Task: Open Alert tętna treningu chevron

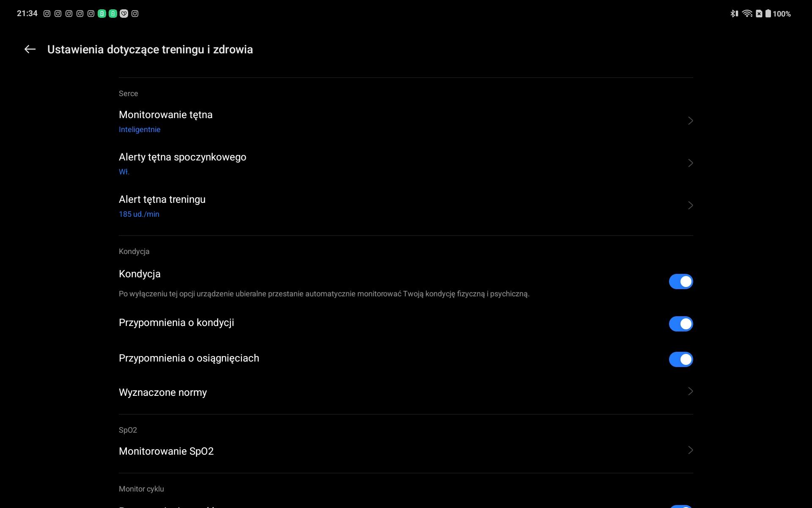Action: [690, 205]
